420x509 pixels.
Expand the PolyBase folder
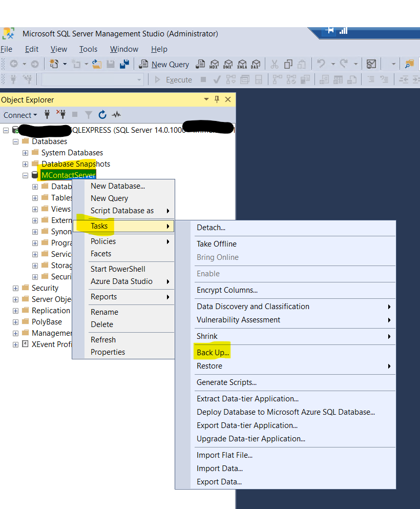(x=15, y=322)
